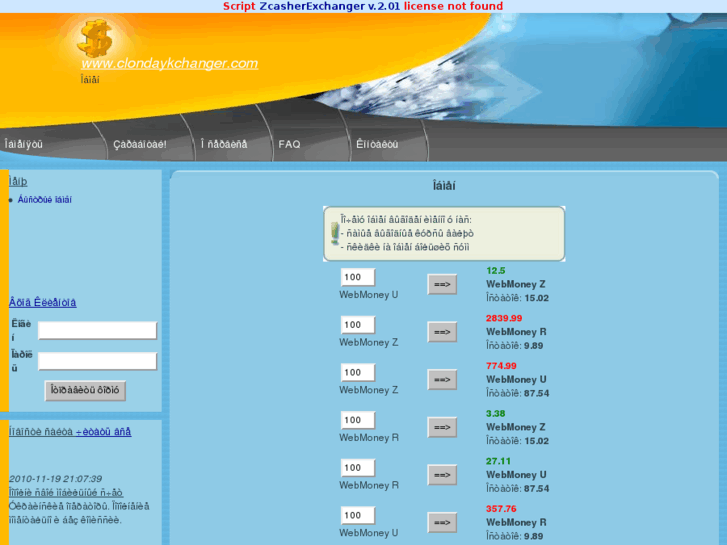Click the exclamation info icon in the notice box
The width and height of the screenshot is (727, 545).
[335, 233]
